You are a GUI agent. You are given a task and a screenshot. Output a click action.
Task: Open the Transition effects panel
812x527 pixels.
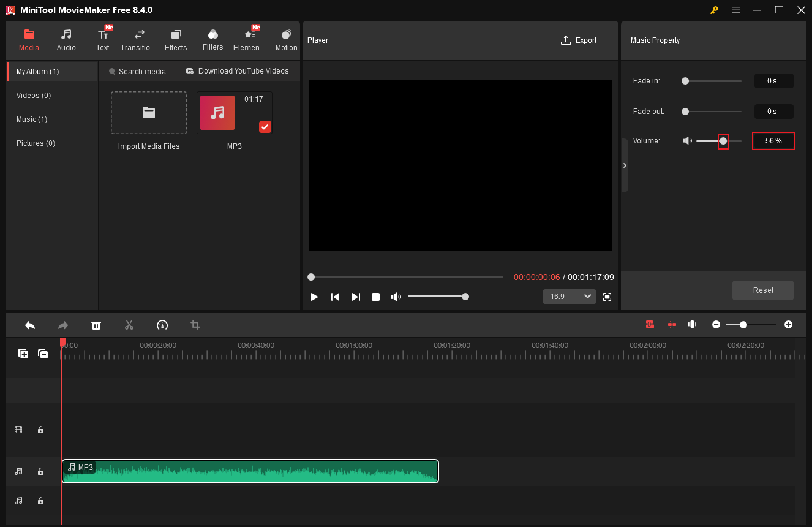(x=135, y=39)
